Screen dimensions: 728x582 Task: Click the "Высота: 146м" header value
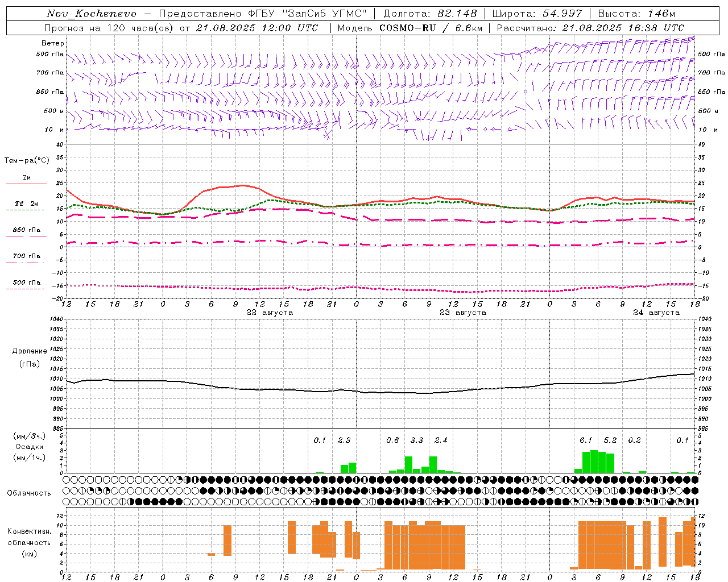pos(636,14)
